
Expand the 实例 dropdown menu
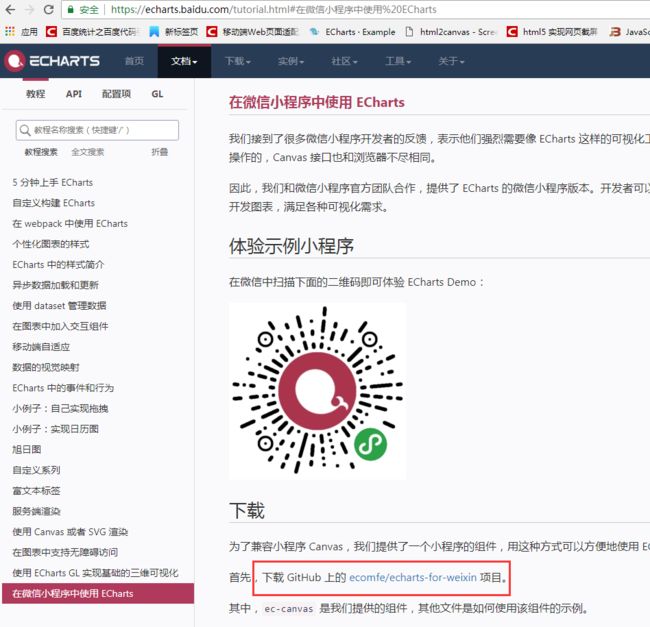point(291,61)
